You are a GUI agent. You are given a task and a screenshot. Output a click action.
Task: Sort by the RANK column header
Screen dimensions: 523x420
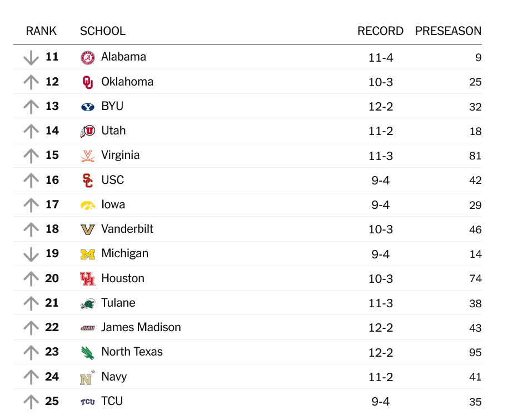coord(41,31)
